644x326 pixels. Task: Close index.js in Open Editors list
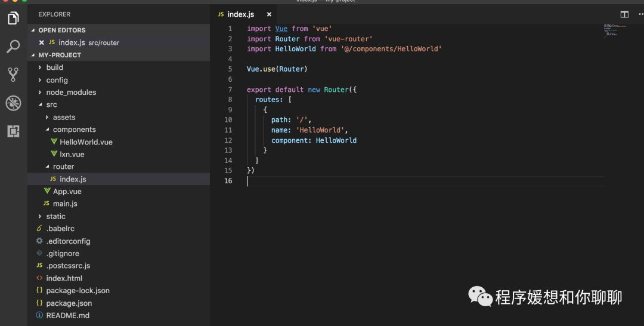tap(42, 42)
